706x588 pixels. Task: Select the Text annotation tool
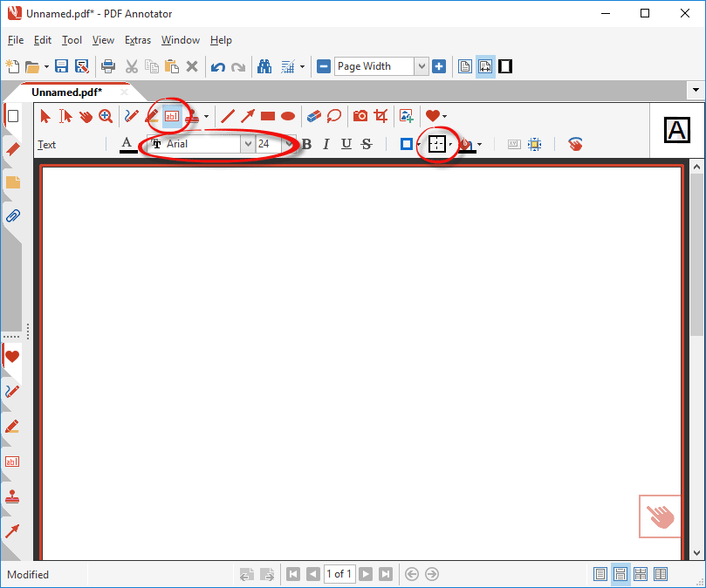pos(171,115)
